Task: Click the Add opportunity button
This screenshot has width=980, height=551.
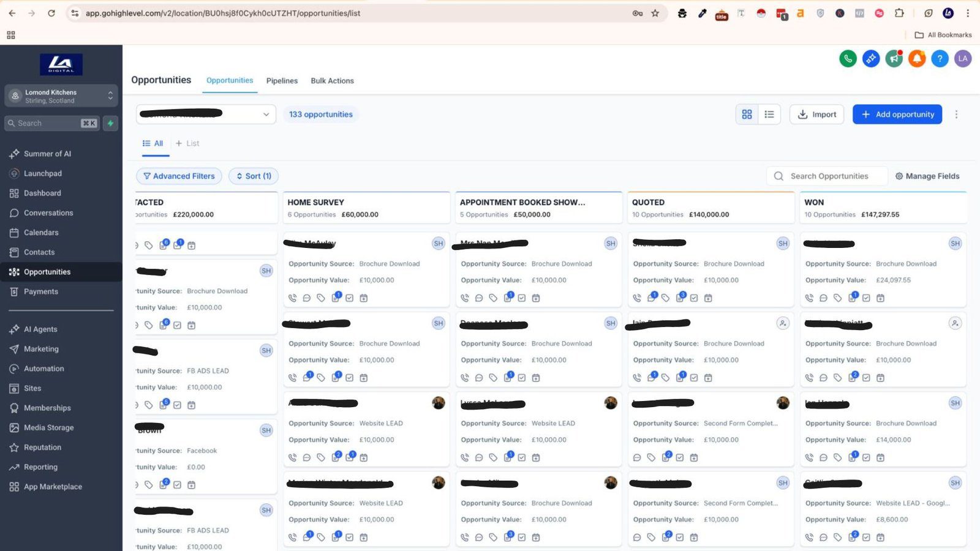Action: tap(897, 114)
